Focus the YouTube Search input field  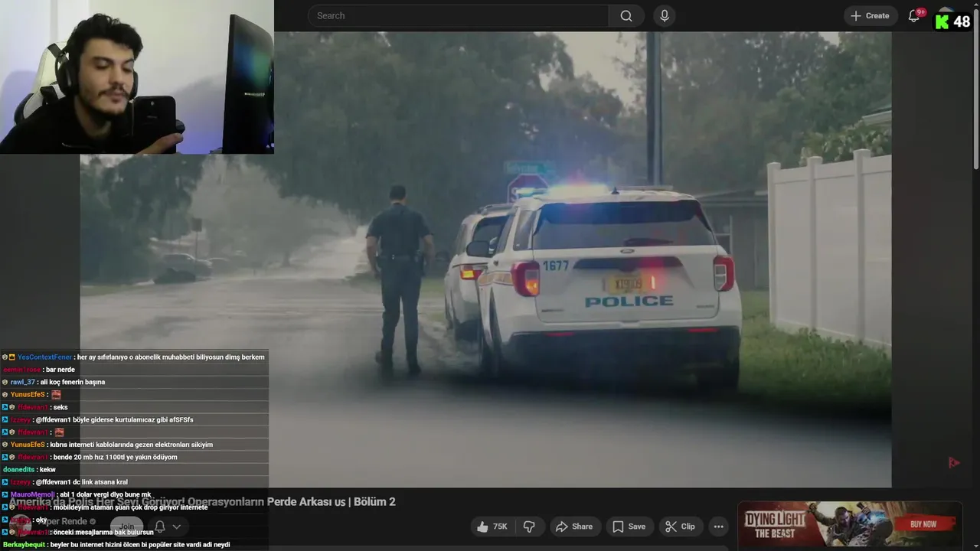(458, 16)
